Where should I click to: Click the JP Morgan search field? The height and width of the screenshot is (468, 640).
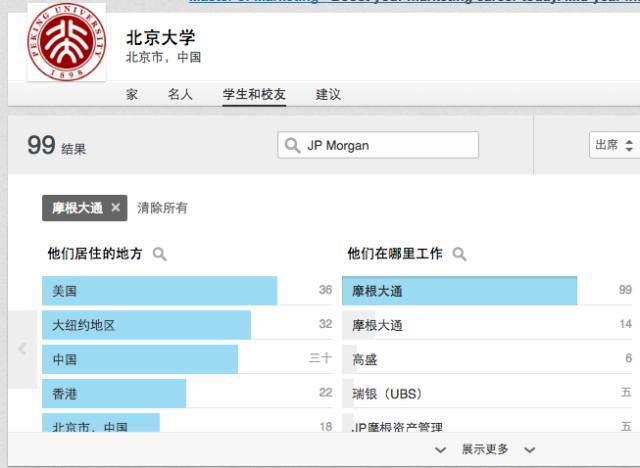coord(378,145)
